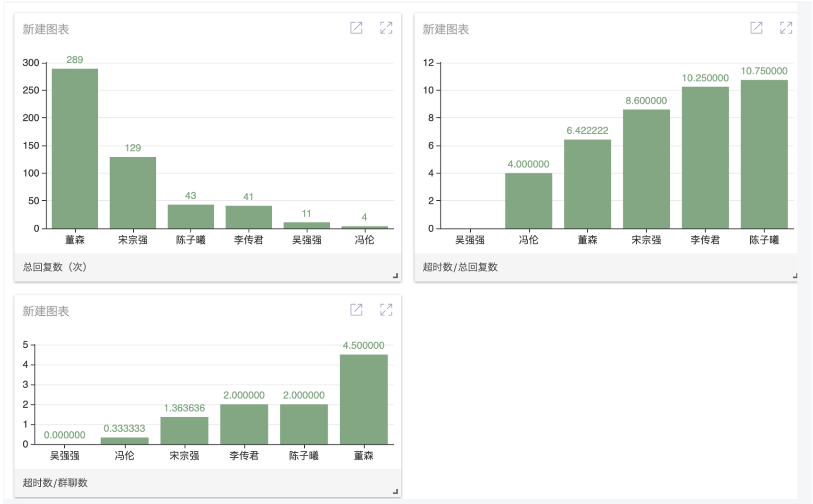Click the export icon on 超时数/群聊数 chart
813x504 pixels.
(x=356, y=309)
